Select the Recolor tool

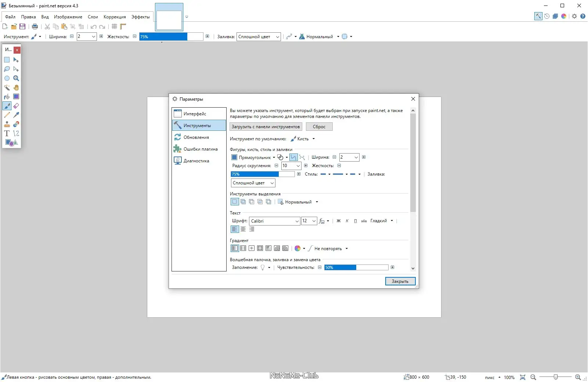(16, 124)
